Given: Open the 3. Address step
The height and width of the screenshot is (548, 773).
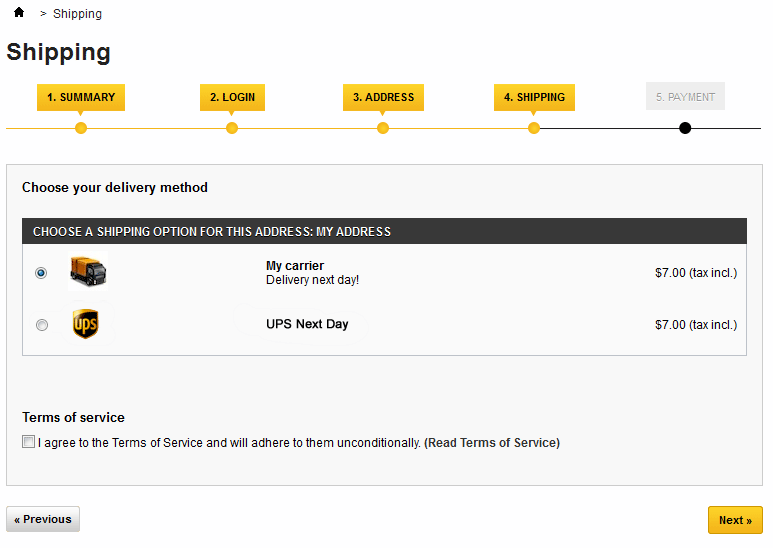Looking at the screenshot, I should tap(383, 97).
